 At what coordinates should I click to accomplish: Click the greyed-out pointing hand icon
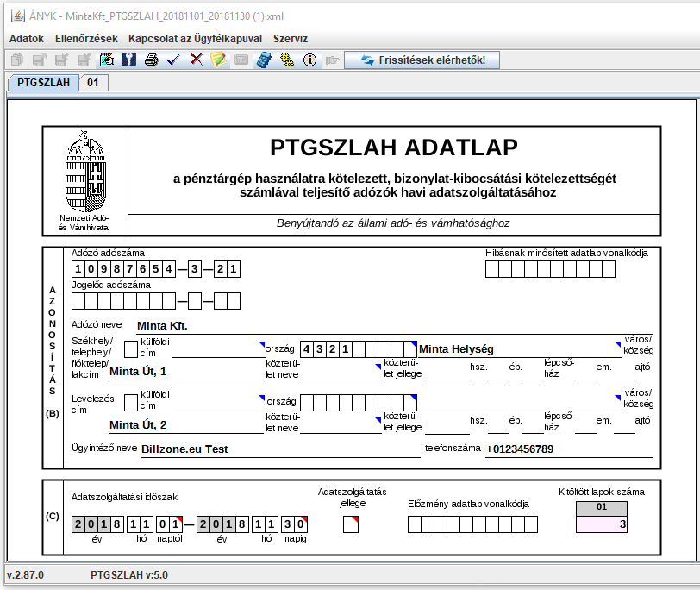click(x=332, y=60)
